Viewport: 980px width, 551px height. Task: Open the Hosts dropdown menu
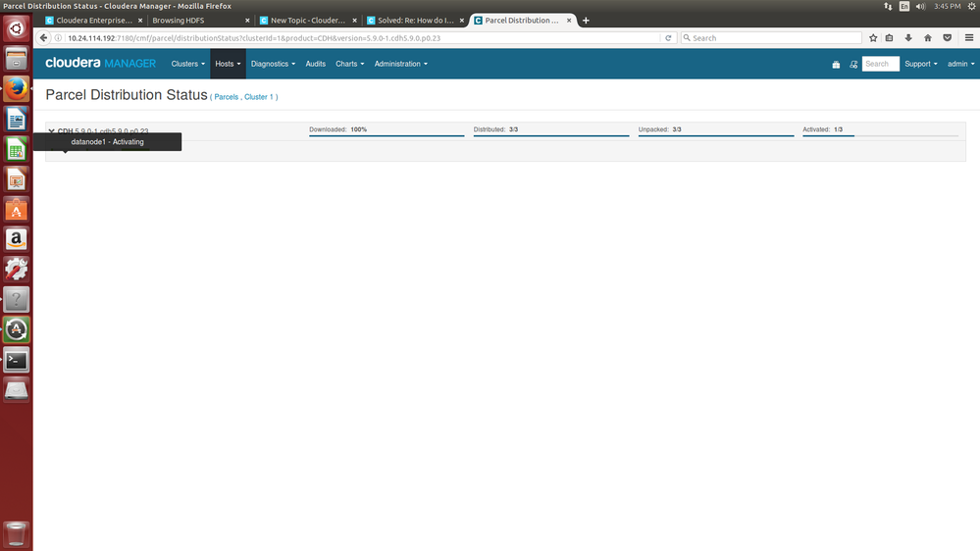coord(228,64)
